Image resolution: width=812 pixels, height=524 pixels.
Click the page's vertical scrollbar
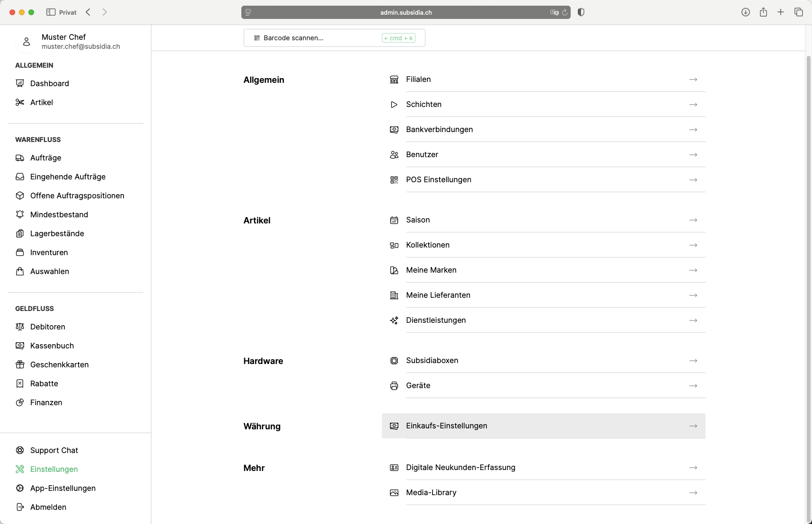[x=808, y=284]
